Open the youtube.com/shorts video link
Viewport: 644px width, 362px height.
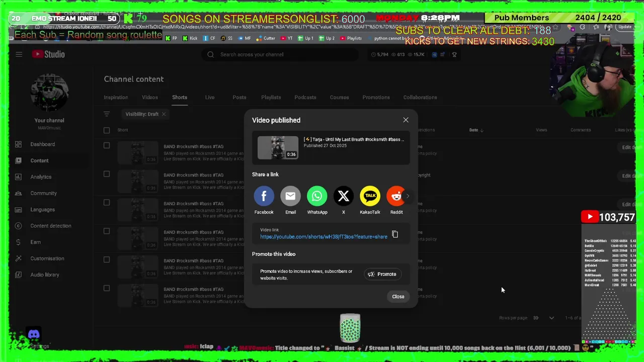[x=324, y=237]
